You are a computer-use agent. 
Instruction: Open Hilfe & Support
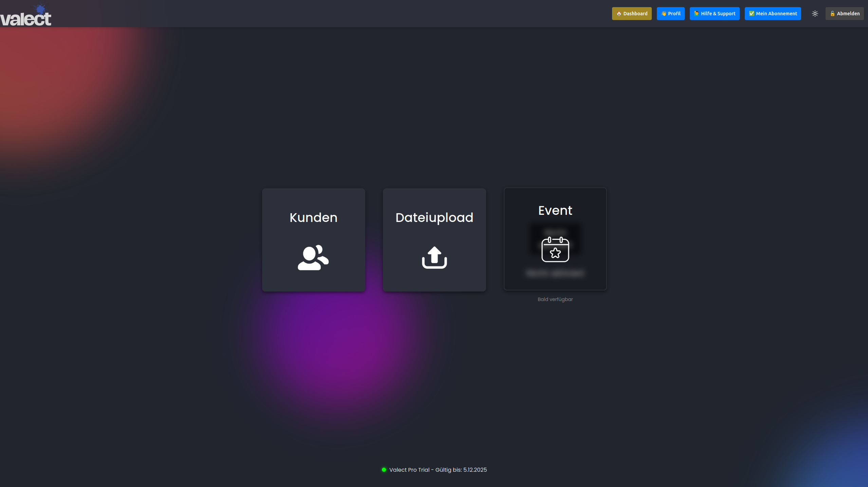(x=714, y=14)
